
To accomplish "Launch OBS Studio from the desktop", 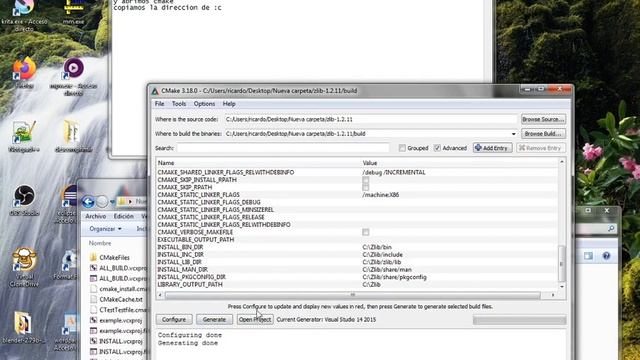I will (x=24, y=196).
